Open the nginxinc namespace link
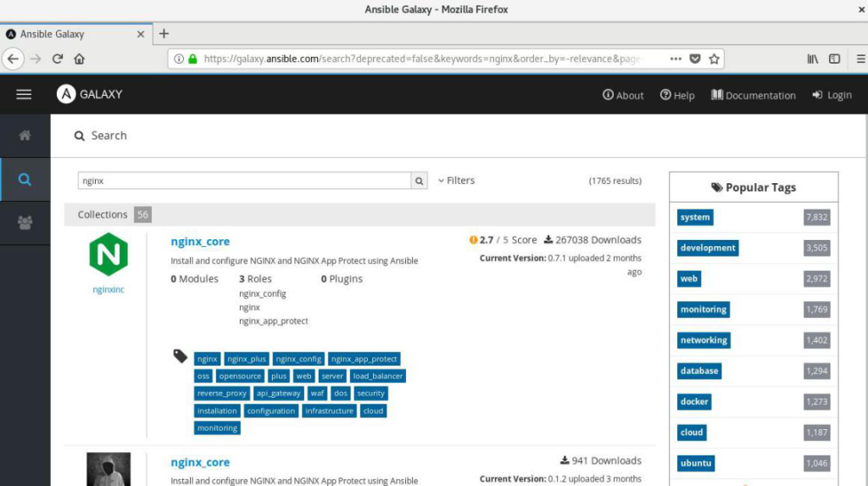Image resolution: width=868 pixels, height=486 pixels. 108,290
